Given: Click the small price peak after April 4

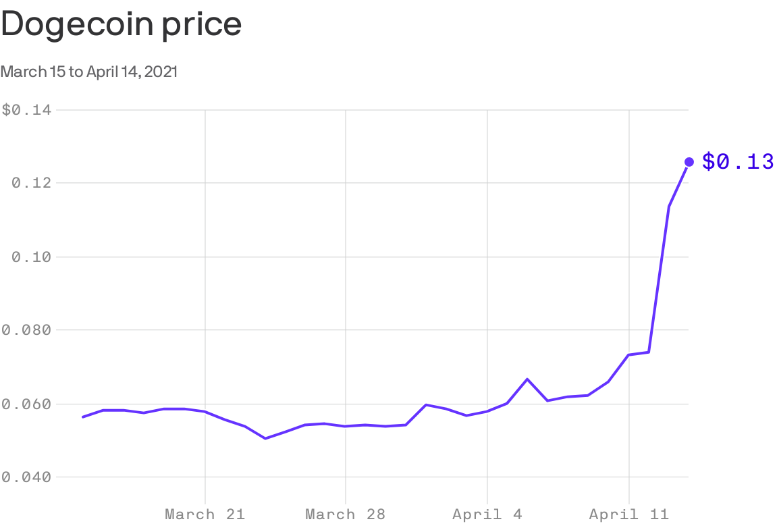Looking at the screenshot, I should [x=527, y=379].
